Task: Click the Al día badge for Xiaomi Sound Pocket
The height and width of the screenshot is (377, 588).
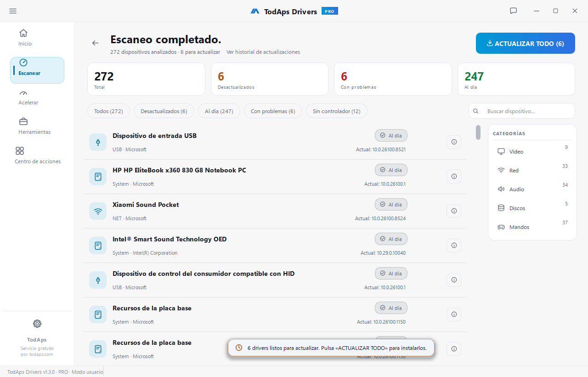Action: [x=391, y=205]
